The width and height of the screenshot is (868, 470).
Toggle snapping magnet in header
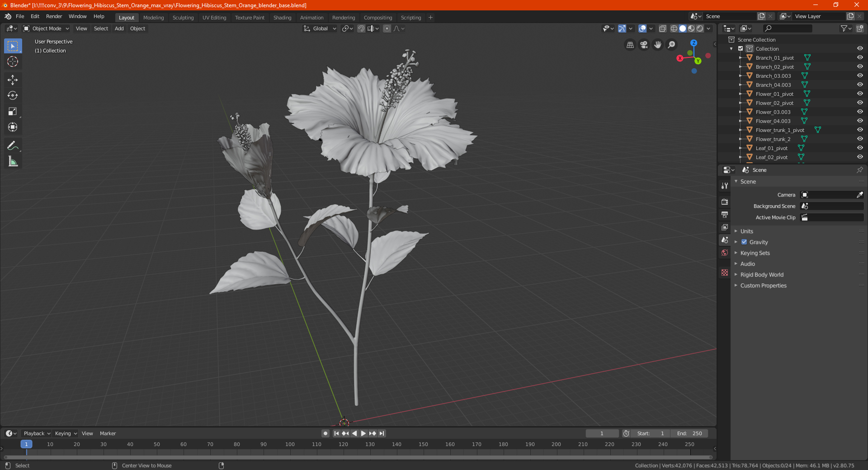[x=361, y=28]
